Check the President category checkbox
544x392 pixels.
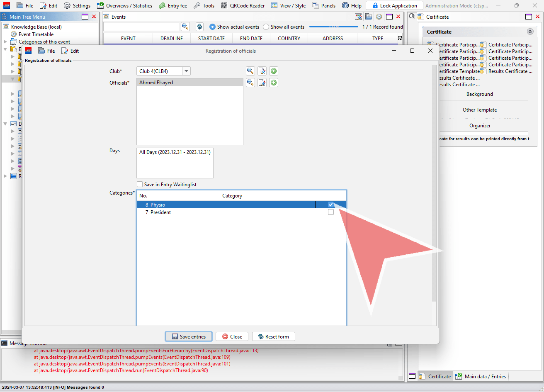(331, 212)
